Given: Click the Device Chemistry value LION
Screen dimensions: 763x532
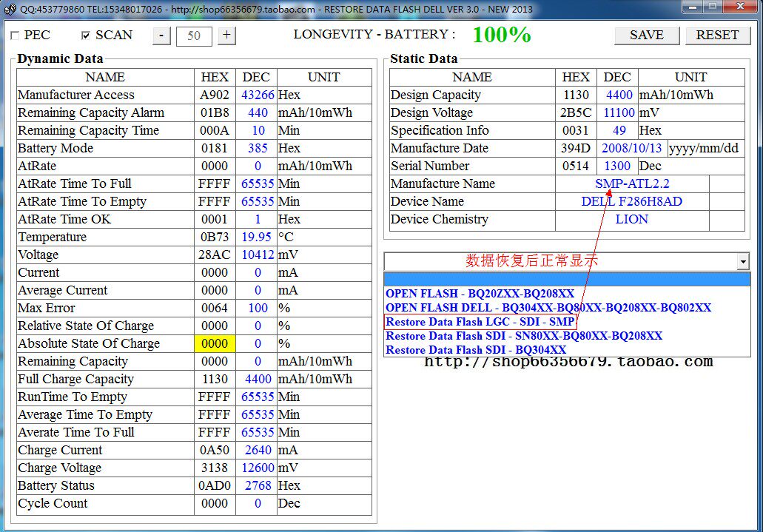Looking at the screenshot, I should coord(631,220).
